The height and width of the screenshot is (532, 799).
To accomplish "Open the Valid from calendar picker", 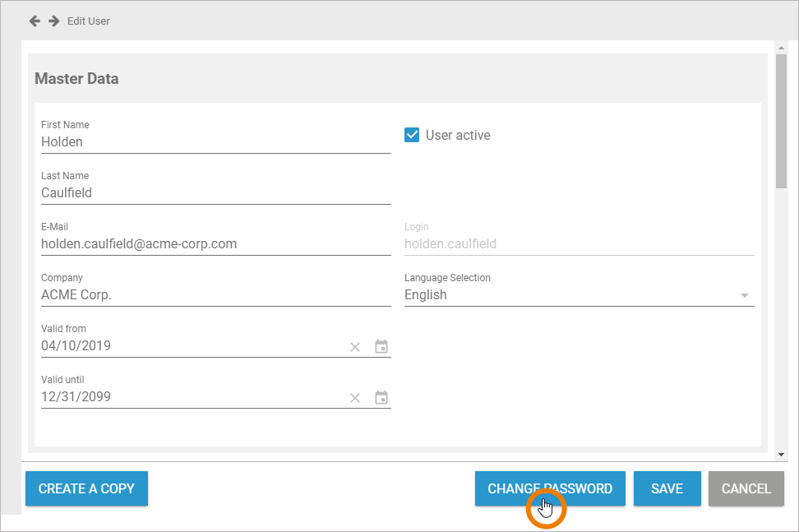I will [x=381, y=347].
